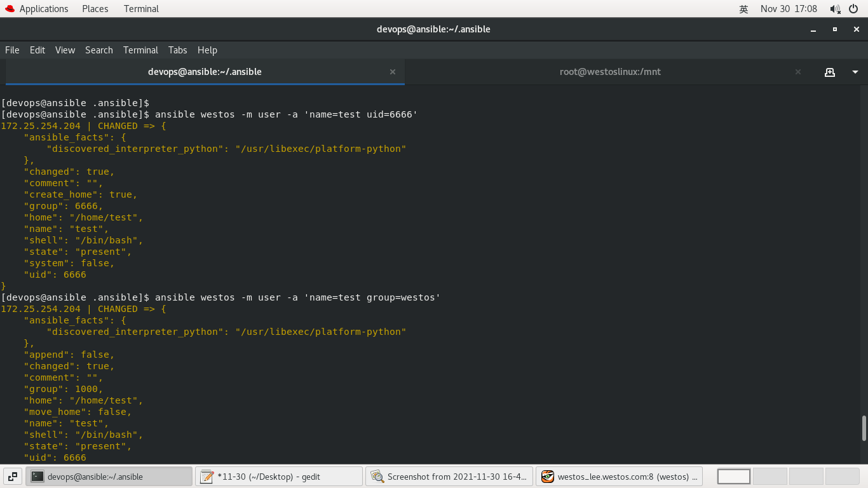868x488 pixels.
Task: Switch to the second workspace
Action: [770, 477]
